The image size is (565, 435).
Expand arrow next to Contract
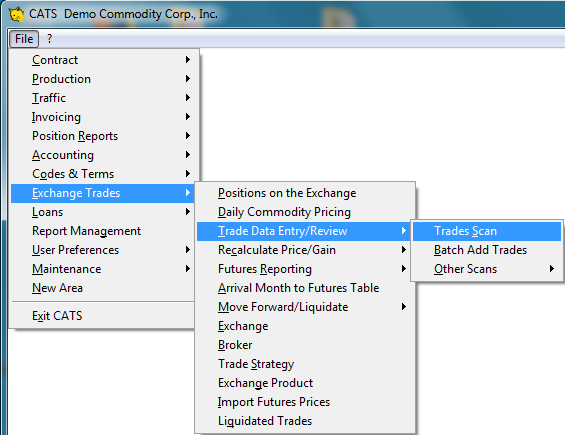188,59
